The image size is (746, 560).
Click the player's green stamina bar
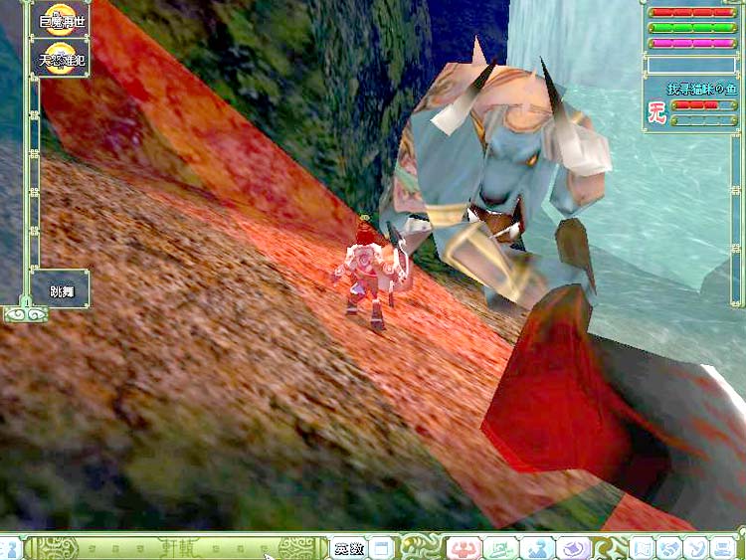692,28
